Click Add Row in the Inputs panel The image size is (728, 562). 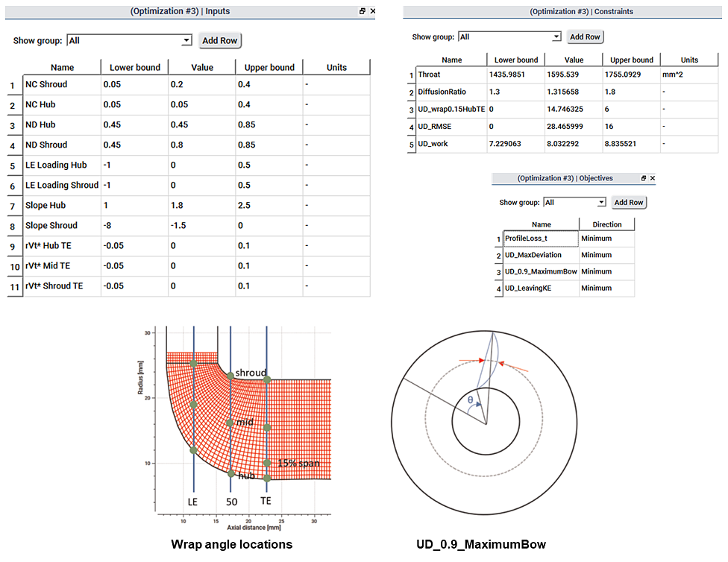(219, 40)
